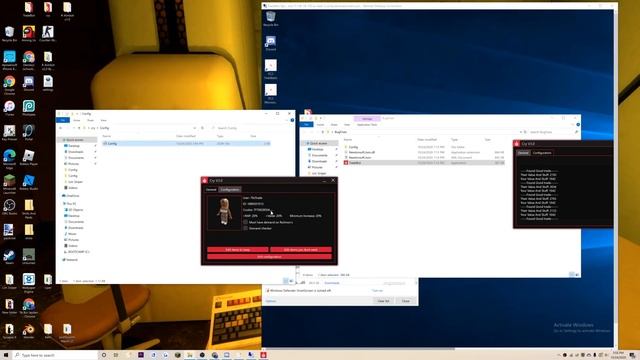Launch the Portal game shortcut

pyautogui.click(x=29, y=133)
